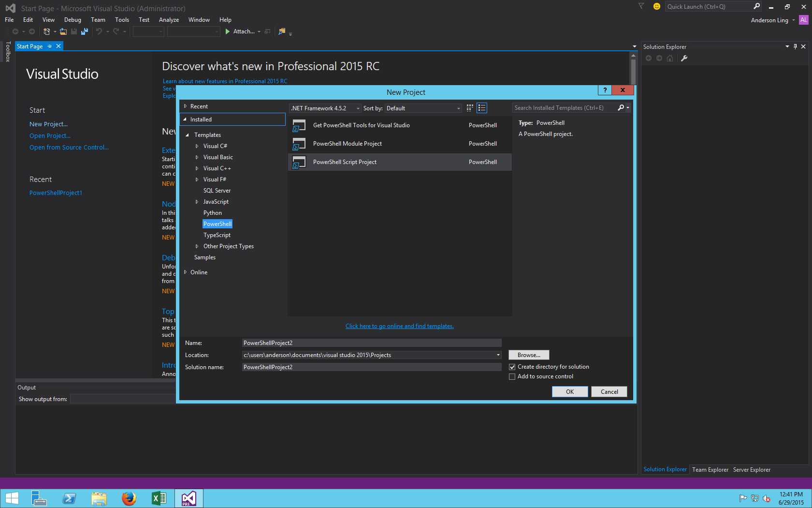
Task: Open the Tools menu
Action: tap(122, 20)
